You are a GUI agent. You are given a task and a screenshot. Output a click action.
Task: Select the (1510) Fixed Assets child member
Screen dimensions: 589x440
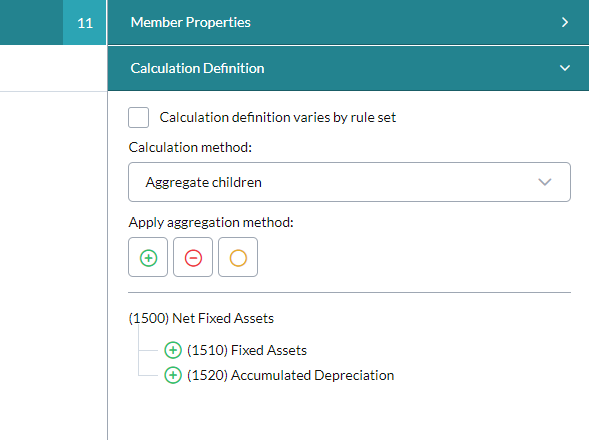tap(247, 350)
